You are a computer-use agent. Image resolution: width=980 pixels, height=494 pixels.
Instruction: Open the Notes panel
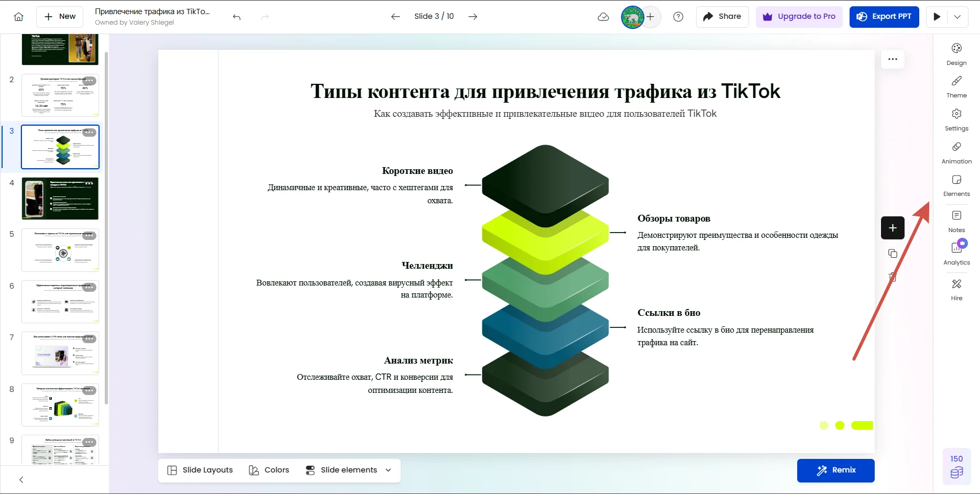point(956,222)
